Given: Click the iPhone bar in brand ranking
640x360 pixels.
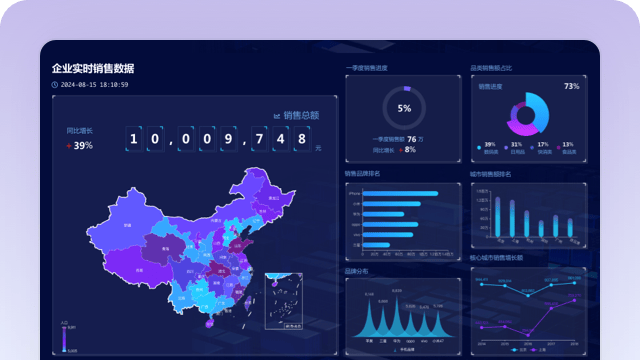Looking at the screenshot, I should click(400, 193).
